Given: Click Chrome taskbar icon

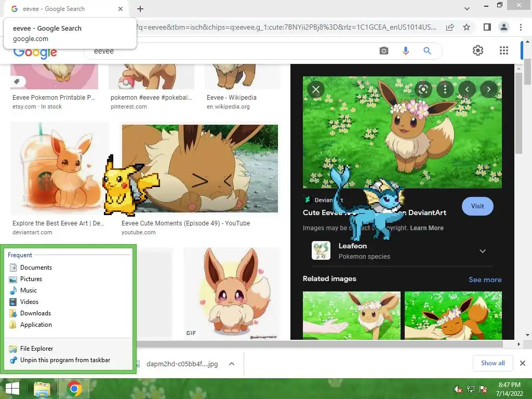Looking at the screenshot, I should 74,389.
